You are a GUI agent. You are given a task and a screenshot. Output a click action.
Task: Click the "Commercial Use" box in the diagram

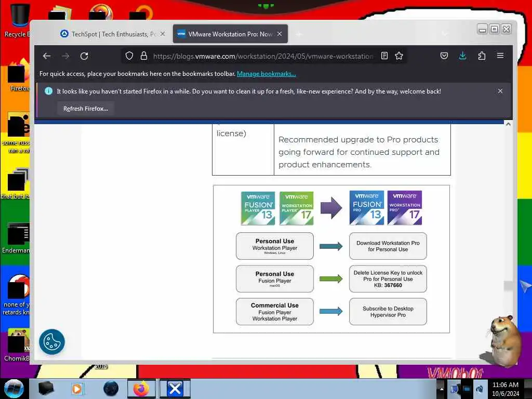[275, 312]
